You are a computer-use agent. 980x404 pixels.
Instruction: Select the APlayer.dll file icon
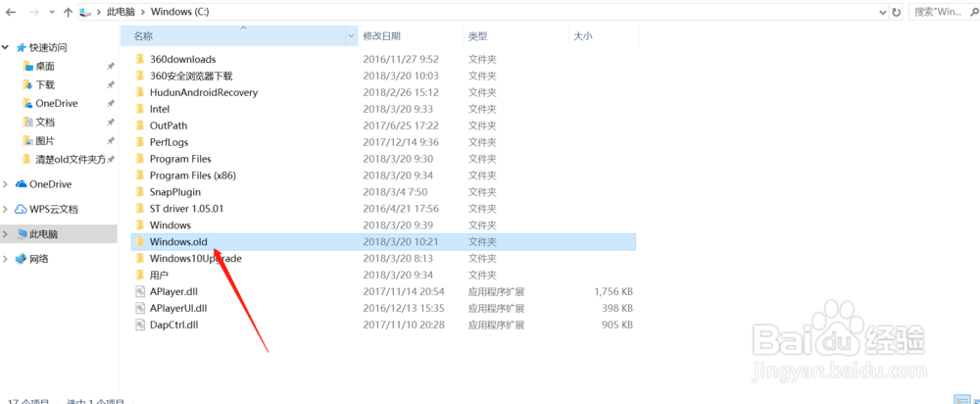pyautogui.click(x=140, y=291)
